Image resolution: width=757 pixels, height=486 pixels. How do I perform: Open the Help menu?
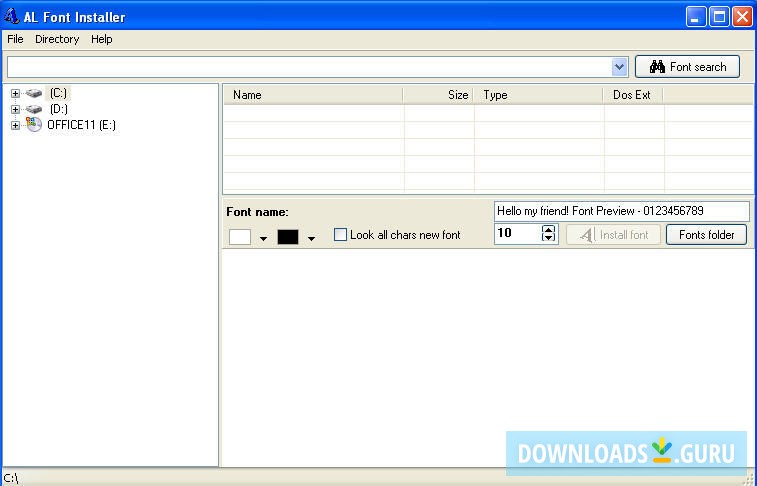click(x=101, y=39)
